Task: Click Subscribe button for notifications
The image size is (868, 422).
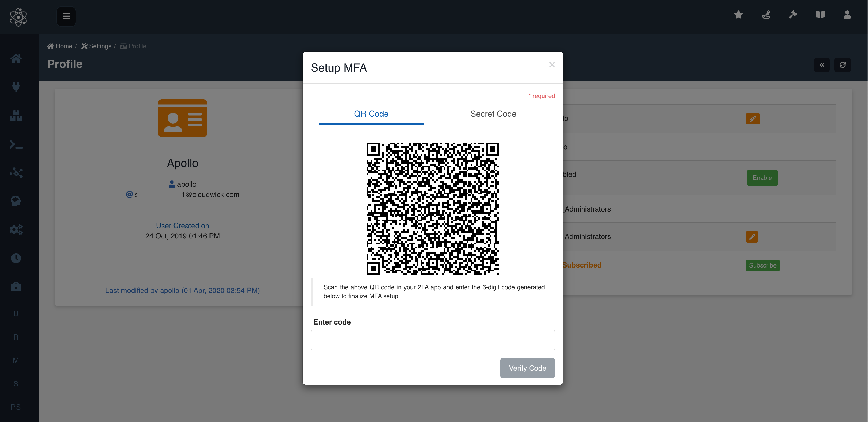Action: pyautogui.click(x=763, y=265)
